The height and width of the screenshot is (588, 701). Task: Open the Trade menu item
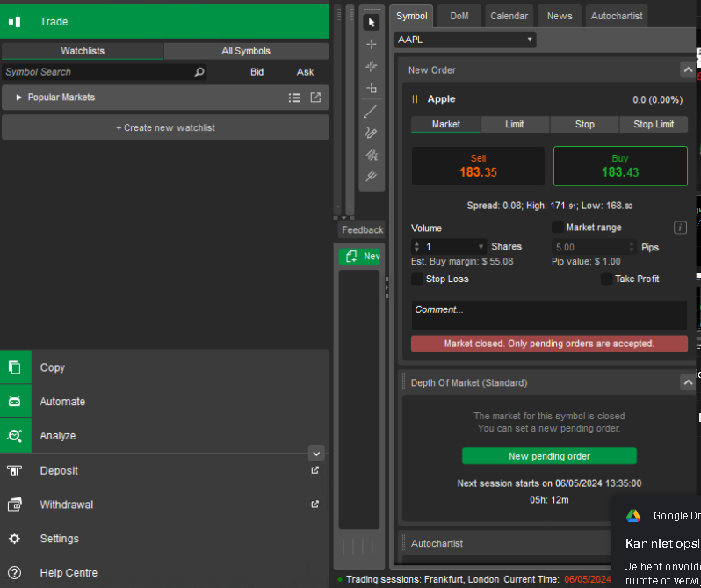(164, 21)
